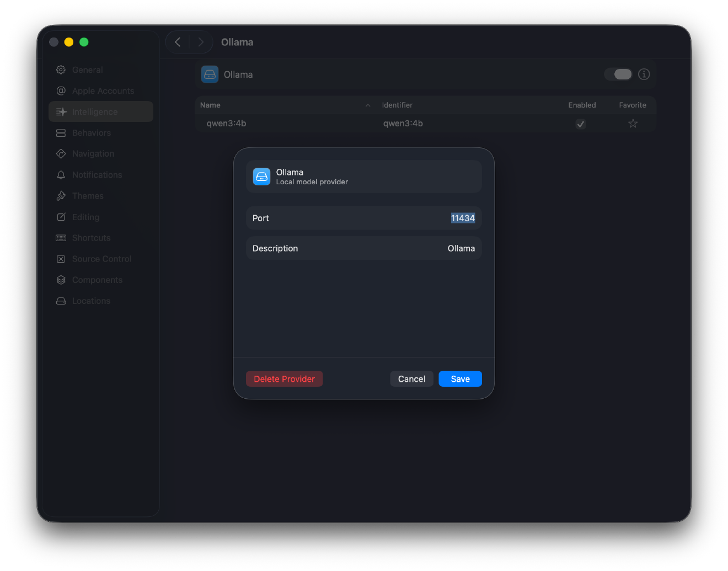Open the Themes paintbrush section
The height and width of the screenshot is (571, 728).
click(87, 196)
